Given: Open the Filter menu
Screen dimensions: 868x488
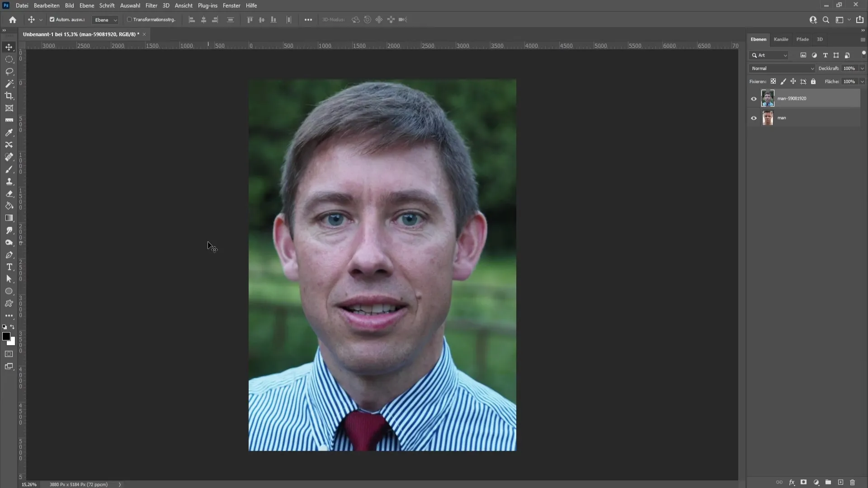Looking at the screenshot, I should (x=151, y=5).
